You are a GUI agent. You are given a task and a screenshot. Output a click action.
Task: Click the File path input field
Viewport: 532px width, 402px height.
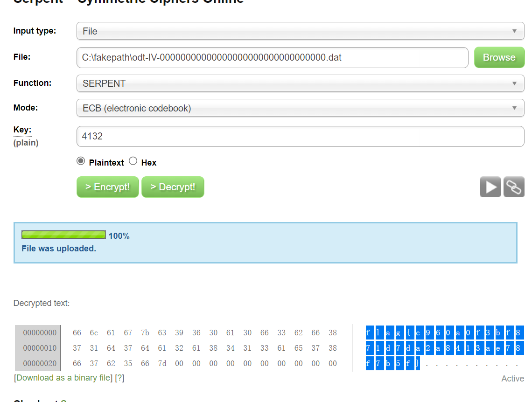(273, 57)
